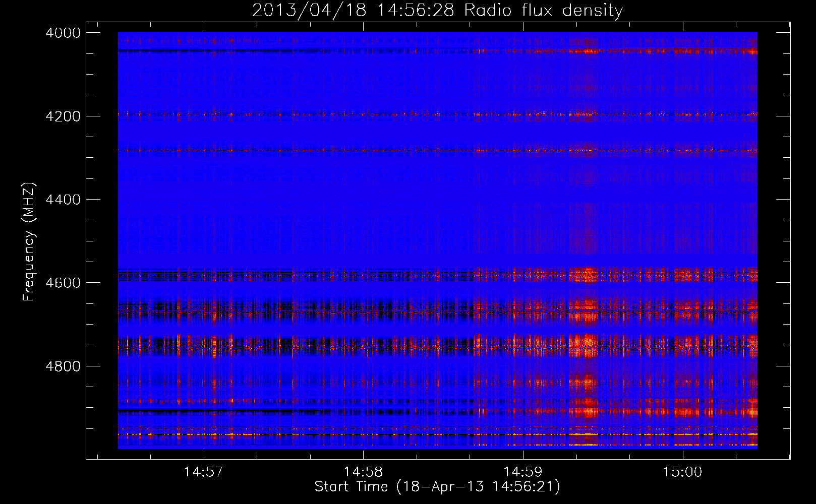
Task: Select the 14:58 time tick label
Action: point(364,472)
